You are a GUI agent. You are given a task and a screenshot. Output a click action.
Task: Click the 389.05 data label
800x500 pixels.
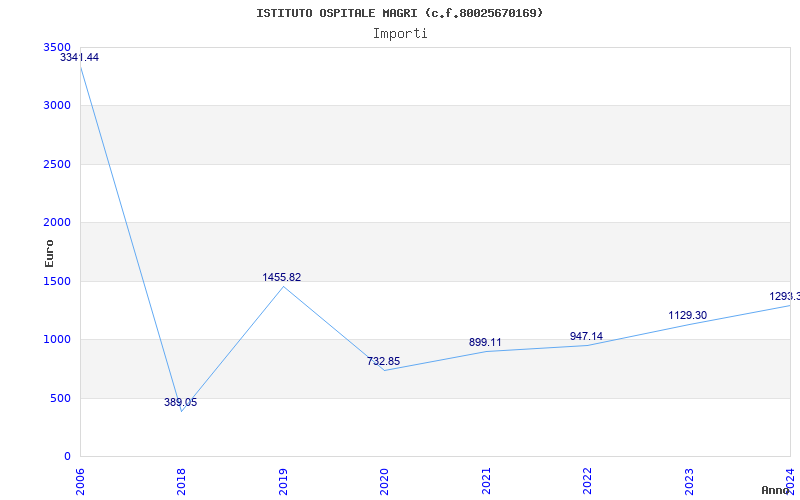tap(181, 402)
